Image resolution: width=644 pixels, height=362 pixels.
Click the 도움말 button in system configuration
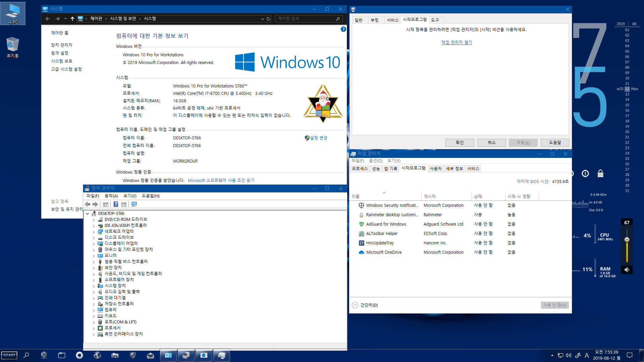click(x=555, y=143)
